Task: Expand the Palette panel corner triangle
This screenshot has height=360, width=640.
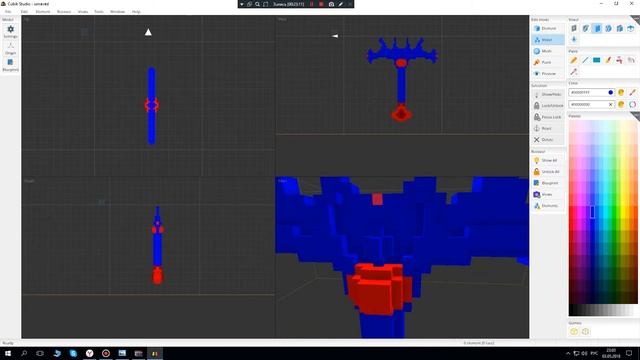Action: tap(635, 116)
